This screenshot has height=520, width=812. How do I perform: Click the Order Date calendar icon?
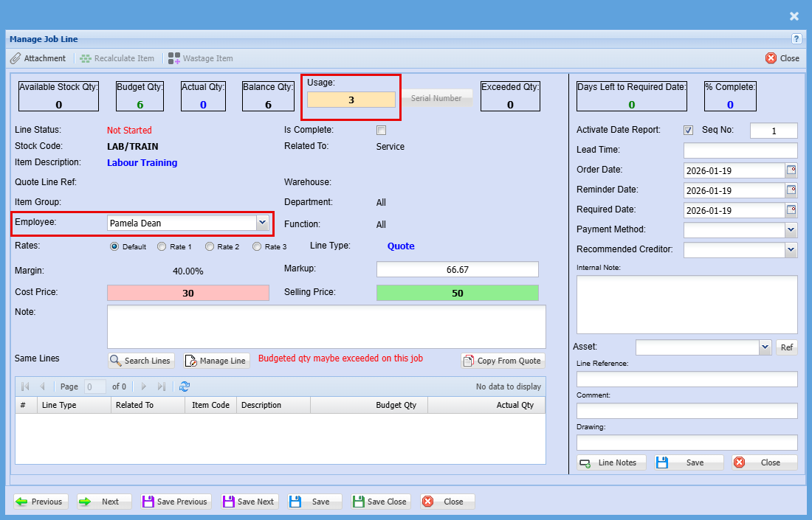pyautogui.click(x=791, y=170)
